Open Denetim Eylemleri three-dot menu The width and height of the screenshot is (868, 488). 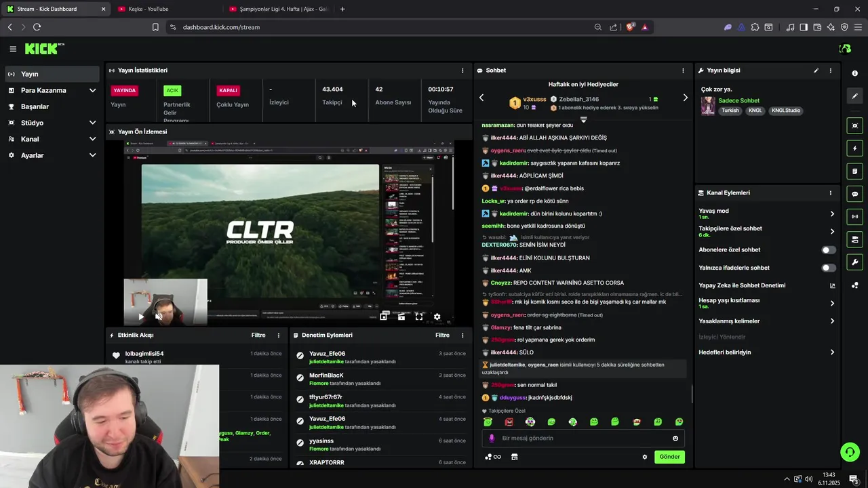[x=462, y=335]
